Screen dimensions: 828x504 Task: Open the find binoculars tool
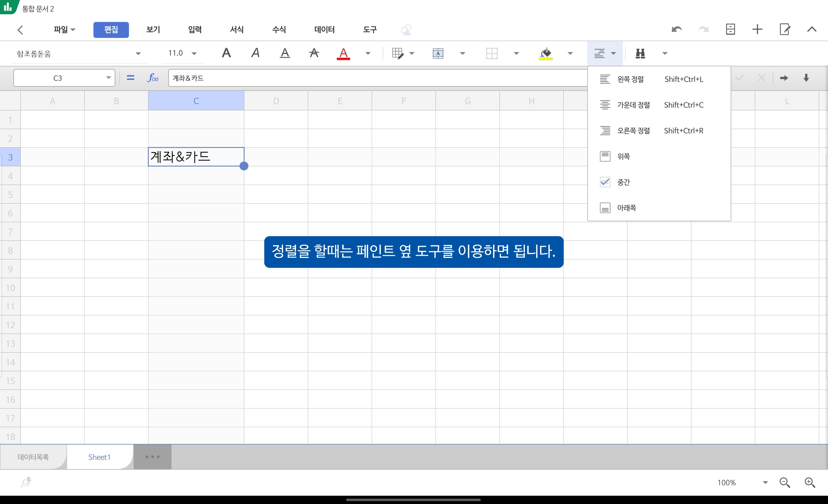(640, 53)
